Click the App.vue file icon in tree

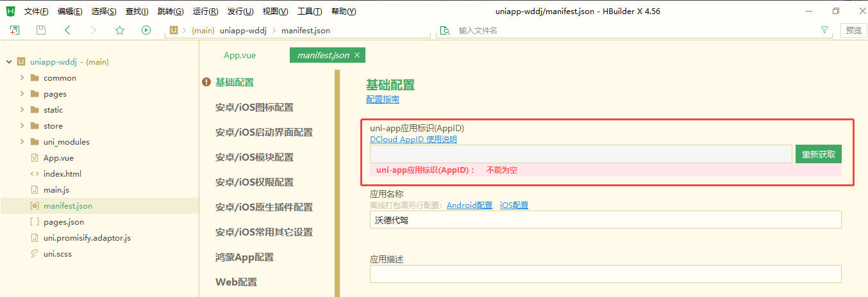[x=35, y=158]
